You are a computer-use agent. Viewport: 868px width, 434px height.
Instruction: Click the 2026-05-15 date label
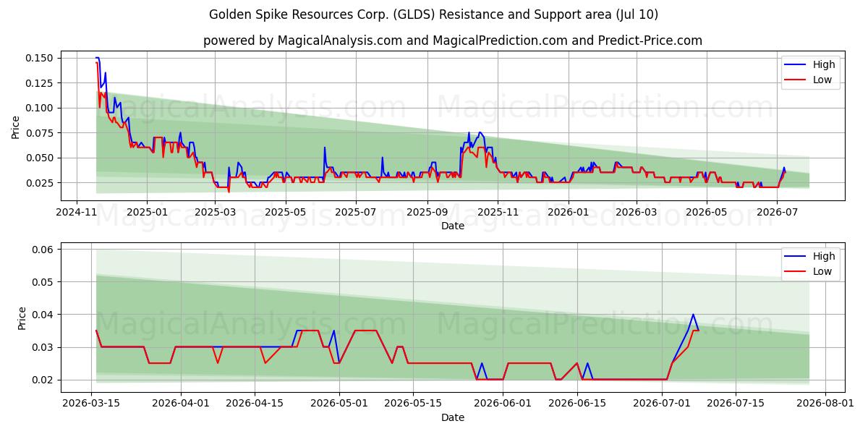pyautogui.click(x=413, y=404)
